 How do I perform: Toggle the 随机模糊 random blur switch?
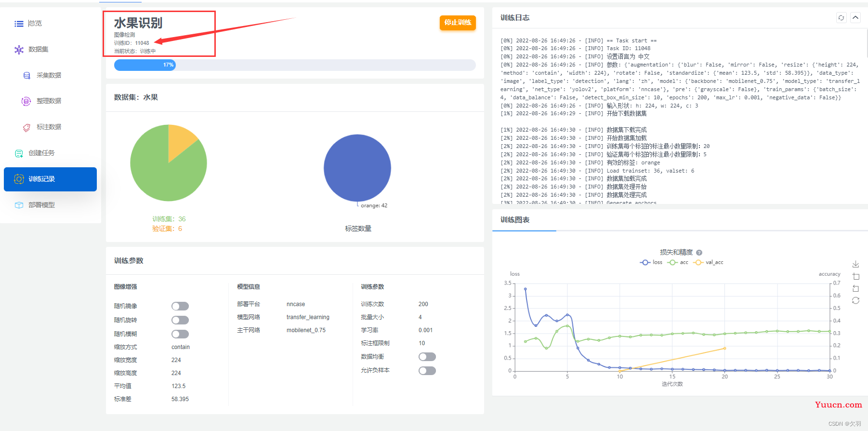[180, 334]
